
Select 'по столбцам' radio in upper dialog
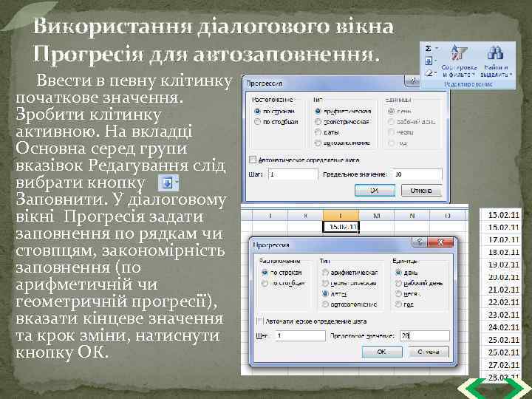[x=257, y=121]
